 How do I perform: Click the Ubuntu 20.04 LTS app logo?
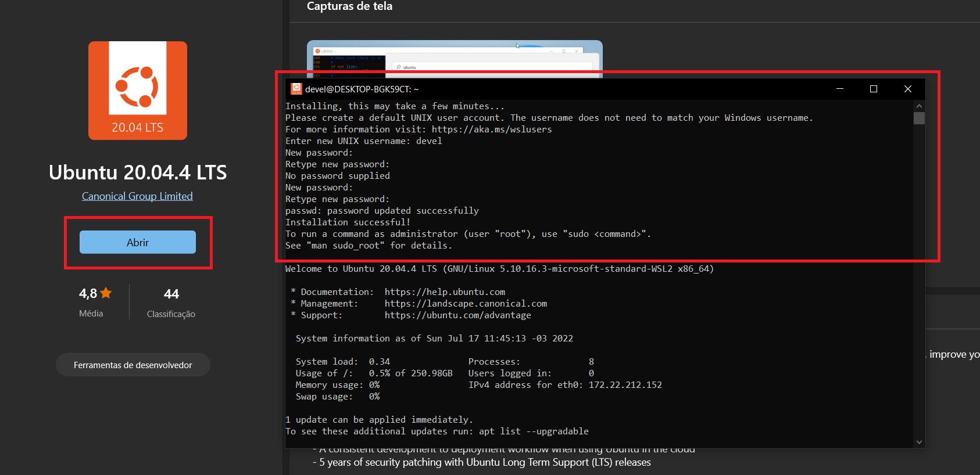(x=138, y=90)
